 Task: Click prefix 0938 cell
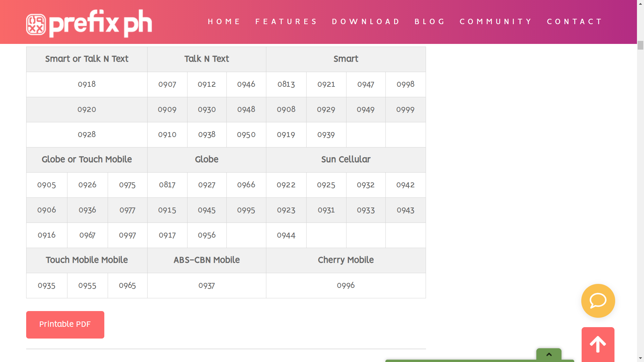pos(207,135)
